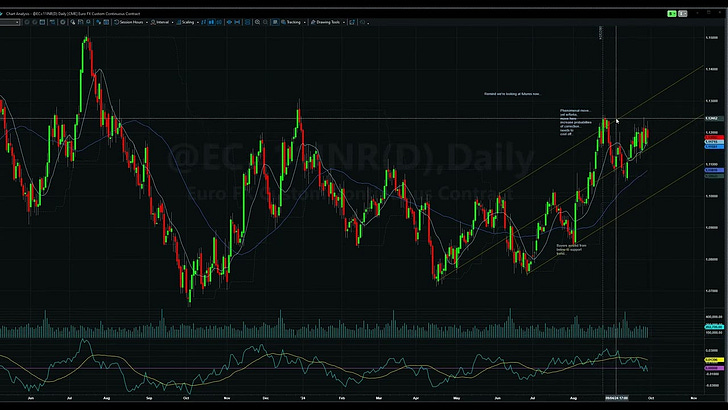Click the Nov label at far right of time axis
The width and height of the screenshot is (728, 410).
(694, 398)
